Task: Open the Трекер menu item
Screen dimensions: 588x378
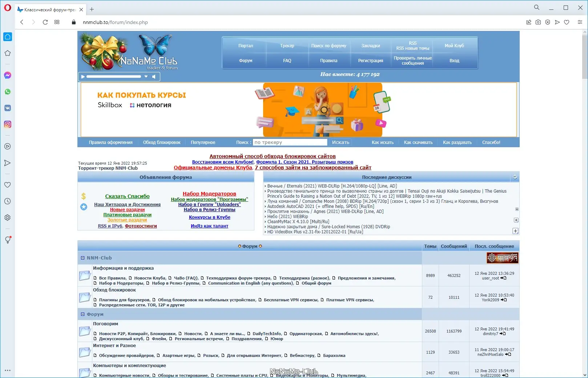Action: (x=287, y=46)
